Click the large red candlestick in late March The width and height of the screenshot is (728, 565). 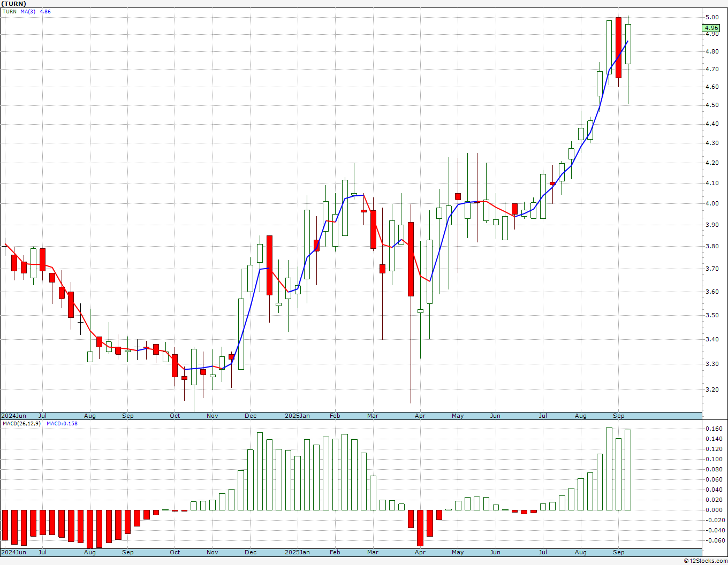coord(411,259)
